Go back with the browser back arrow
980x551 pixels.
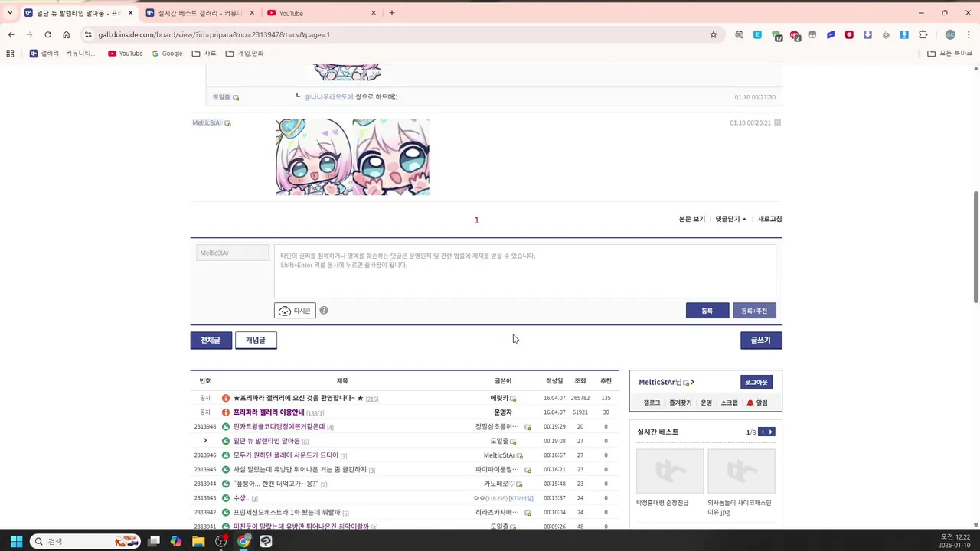tap(11, 34)
